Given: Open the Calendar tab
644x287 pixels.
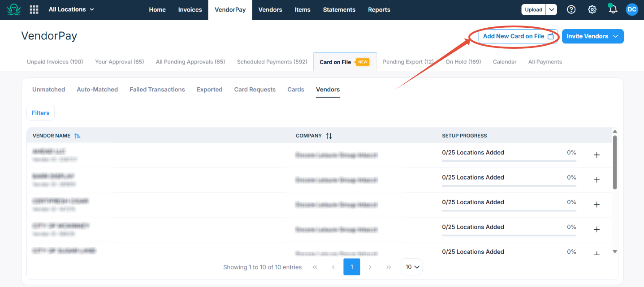Looking at the screenshot, I should click(505, 62).
